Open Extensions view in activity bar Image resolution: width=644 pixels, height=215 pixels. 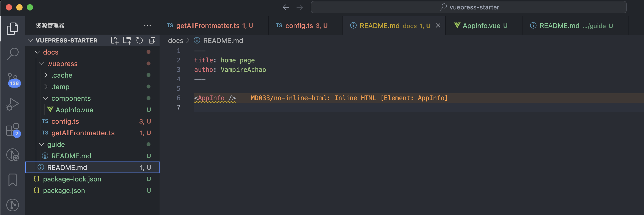12,130
